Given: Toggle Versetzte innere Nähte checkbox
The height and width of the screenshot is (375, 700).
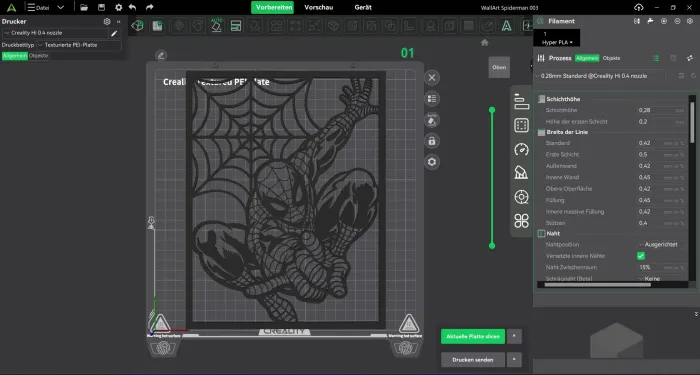Looking at the screenshot, I should tap(641, 256).
